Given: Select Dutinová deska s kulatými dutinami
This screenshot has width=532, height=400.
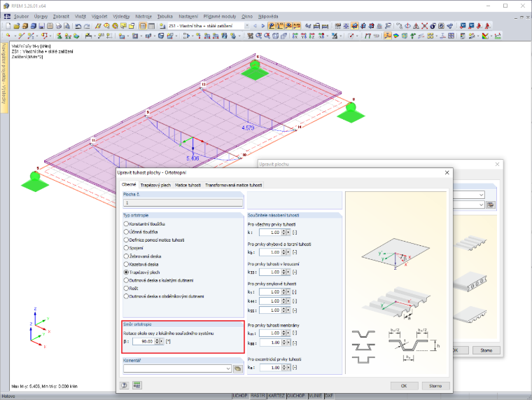Looking at the screenshot, I should coord(126,280).
